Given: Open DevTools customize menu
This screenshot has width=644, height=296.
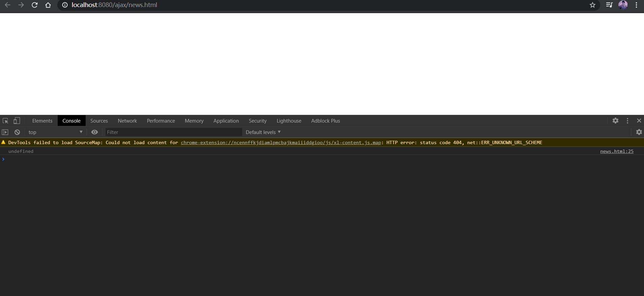Looking at the screenshot, I should click(x=627, y=121).
